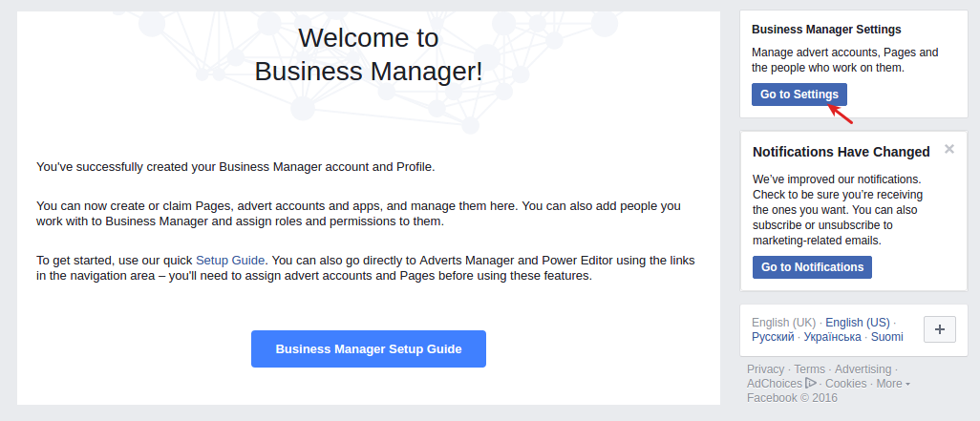
Task: Click the AdChoices triangle icon
Action: 811,383
